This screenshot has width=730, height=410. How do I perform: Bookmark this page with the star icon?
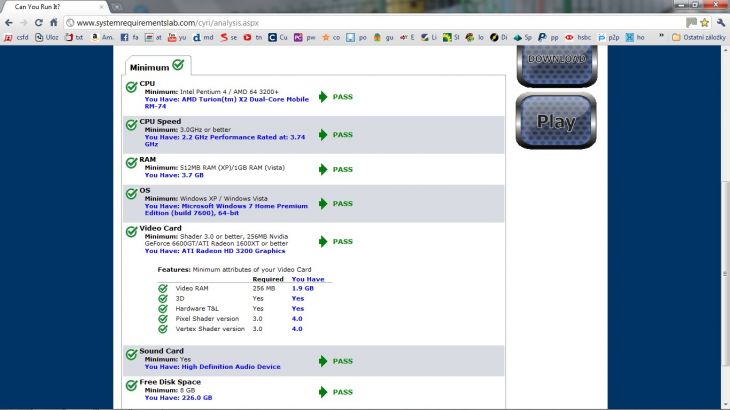[704, 23]
